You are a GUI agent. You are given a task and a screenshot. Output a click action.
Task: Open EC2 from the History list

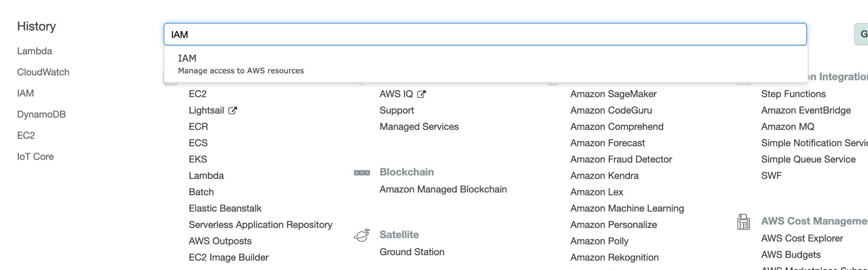tap(26, 135)
